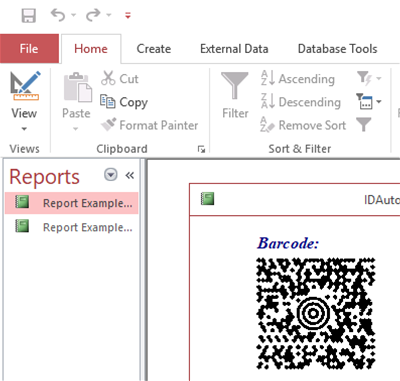Click the green report icon in highlighted row
The image size is (400, 381).
pos(22,202)
